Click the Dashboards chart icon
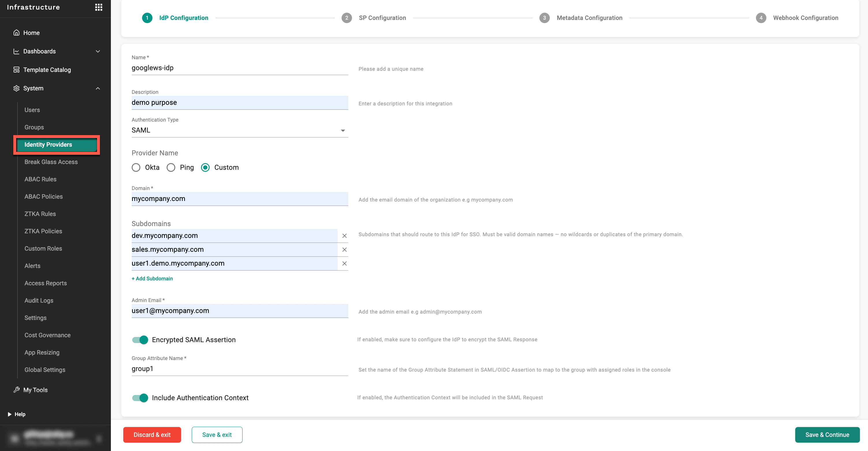The width and height of the screenshot is (868, 451). pos(16,51)
